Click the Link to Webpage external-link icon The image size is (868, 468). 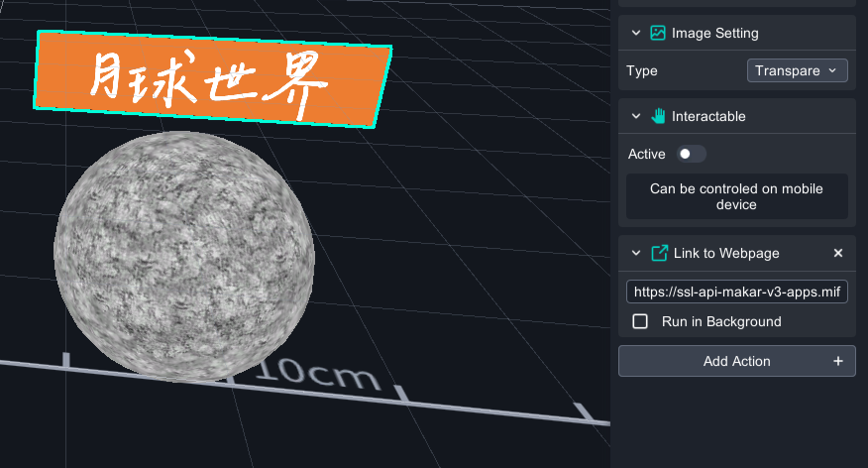[659, 253]
